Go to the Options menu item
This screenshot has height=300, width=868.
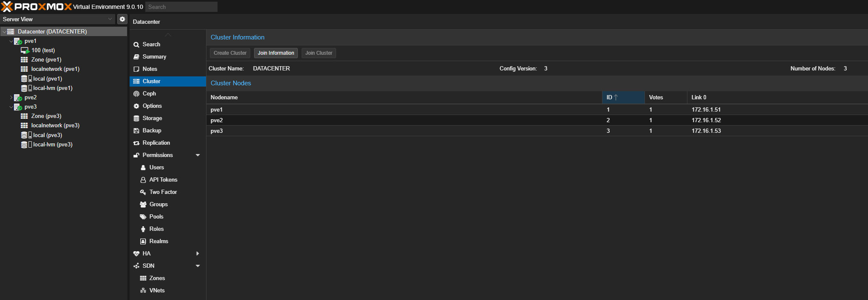(152, 106)
